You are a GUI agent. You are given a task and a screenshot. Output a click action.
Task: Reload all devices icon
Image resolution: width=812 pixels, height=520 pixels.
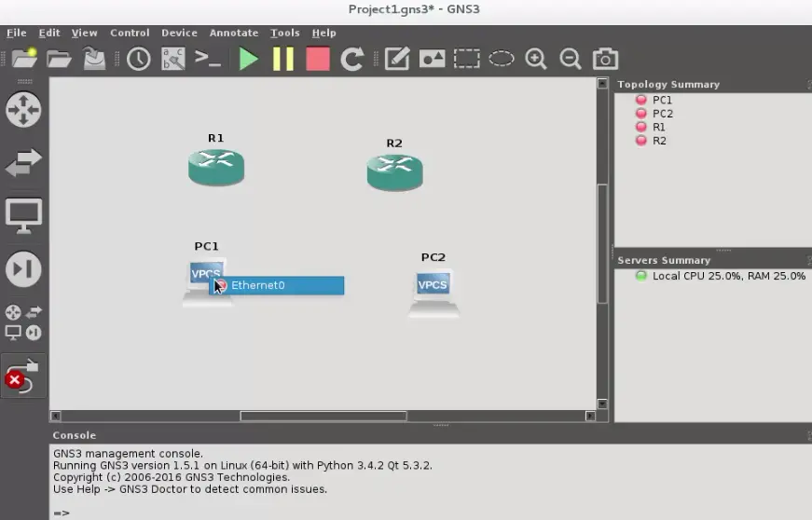pos(352,59)
